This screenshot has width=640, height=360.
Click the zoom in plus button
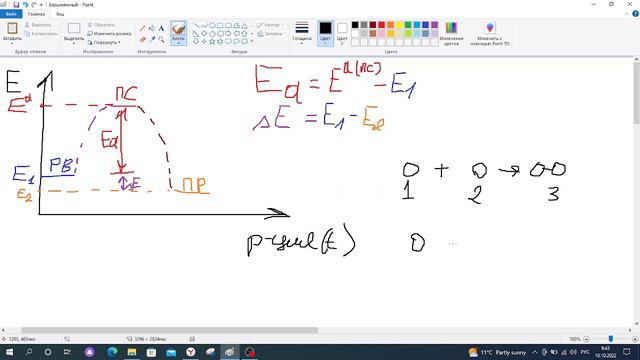tap(635, 339)
